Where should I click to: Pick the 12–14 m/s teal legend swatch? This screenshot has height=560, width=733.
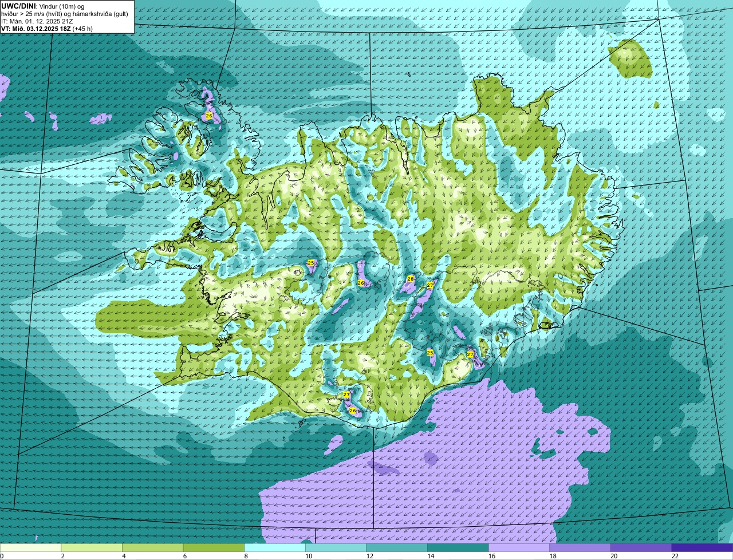click(x=397, y=547)
